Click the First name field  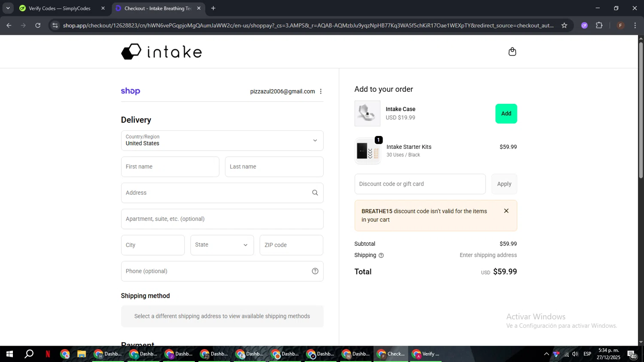(x=170, y=167)
